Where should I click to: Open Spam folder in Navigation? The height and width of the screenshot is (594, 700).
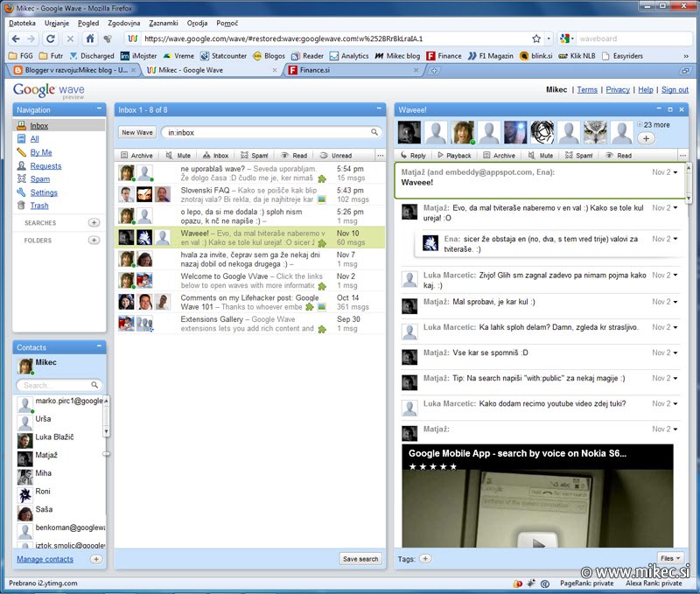(39, 179)
